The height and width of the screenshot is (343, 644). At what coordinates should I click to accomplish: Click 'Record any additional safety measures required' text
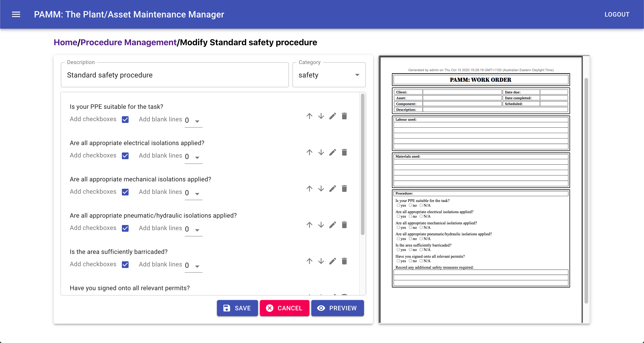coord(434,267)
